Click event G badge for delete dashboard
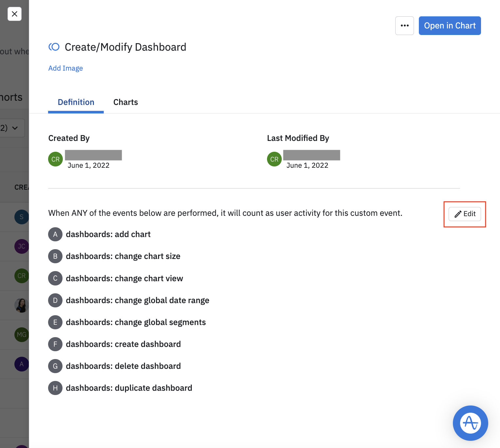Image resolution: width=500 pixels, height=448 pixels. click(x=55, y=366)
